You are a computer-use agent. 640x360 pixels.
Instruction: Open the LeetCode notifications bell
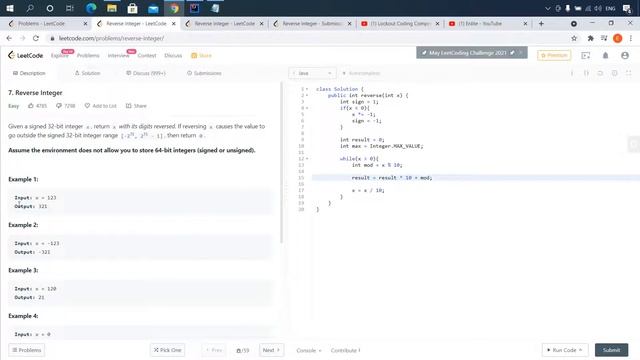tap(605, 55)
